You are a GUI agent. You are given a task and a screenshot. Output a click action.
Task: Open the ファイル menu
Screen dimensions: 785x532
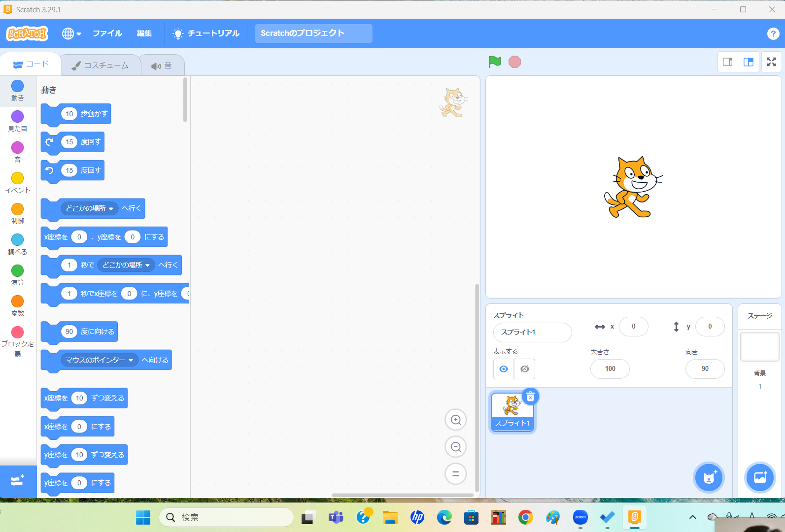click(x=107, y=33)
